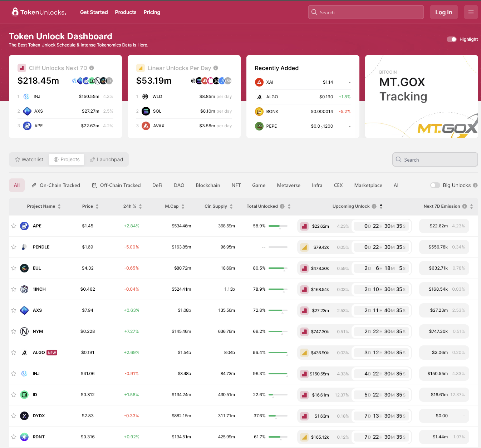
Task: Click INJ total unlocked progress bar
Action: click(278, 374)
